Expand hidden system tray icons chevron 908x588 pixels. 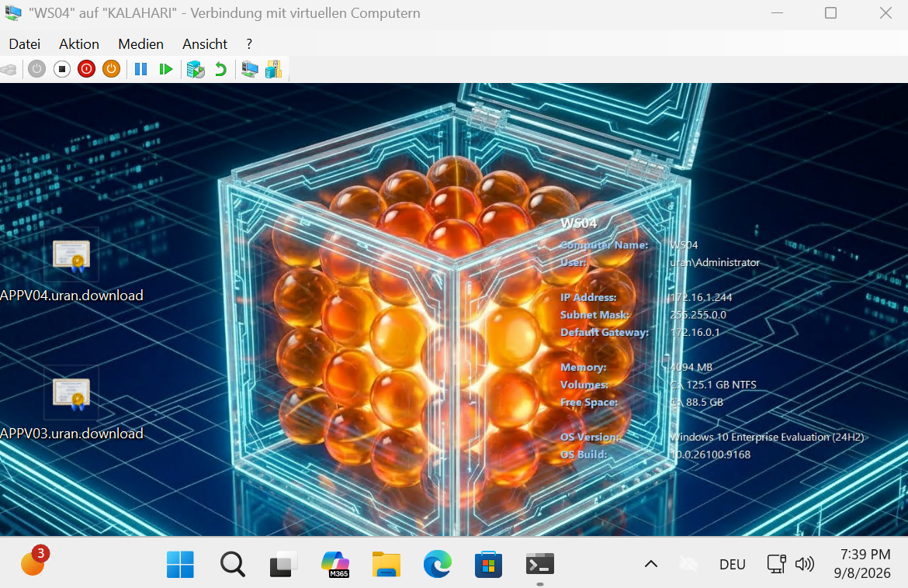click(651, 564)
